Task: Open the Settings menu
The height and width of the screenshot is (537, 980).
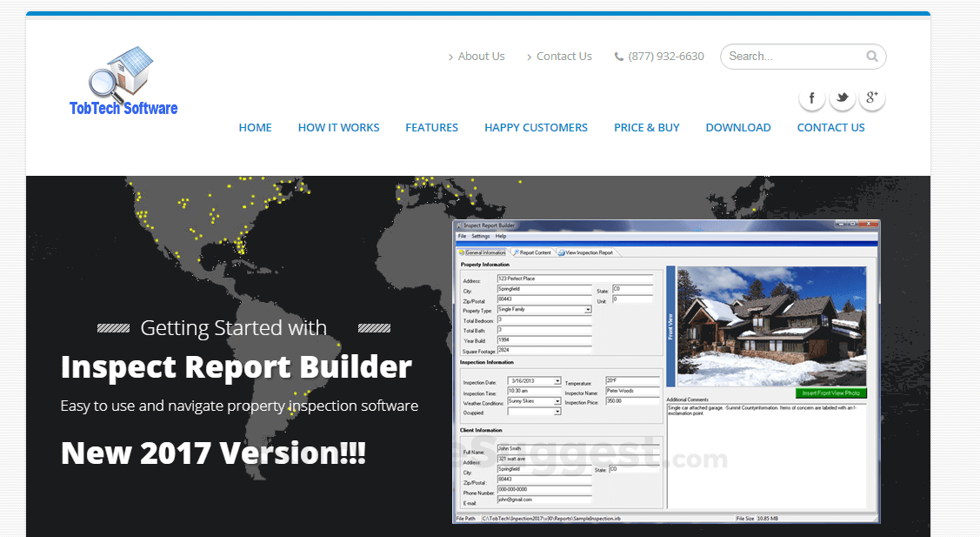Action: (x=479, y=235)
